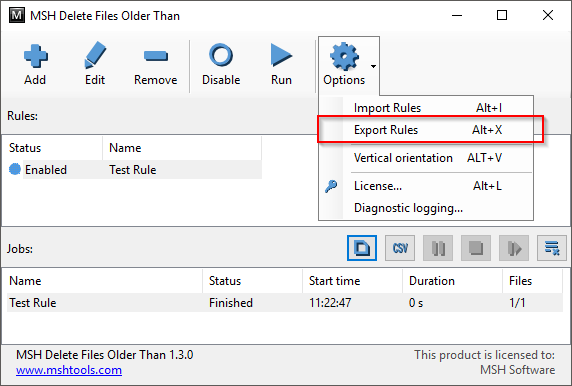Screen dimensions: 572x386
Task: Click the clear jobs list icon
Action: pos(552,248)
